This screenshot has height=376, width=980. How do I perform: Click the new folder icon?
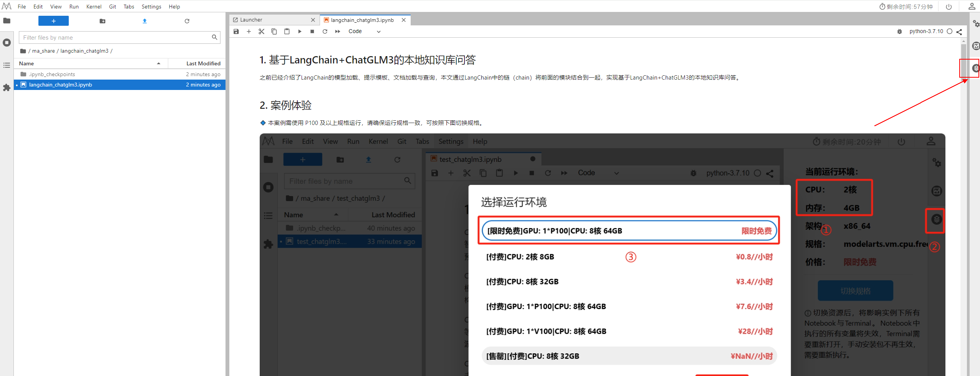pos(103,21)
